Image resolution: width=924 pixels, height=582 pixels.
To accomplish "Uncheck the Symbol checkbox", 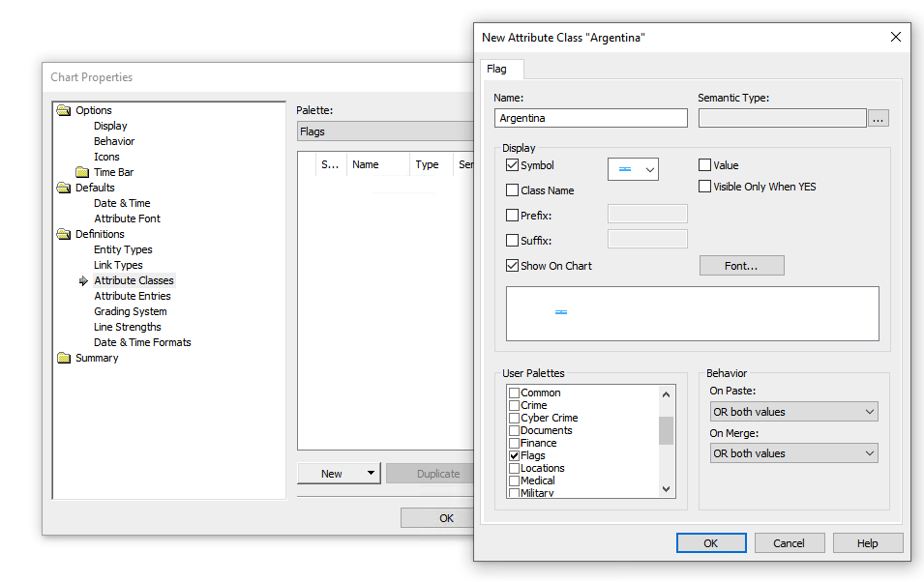I will (x=512, y=164).
